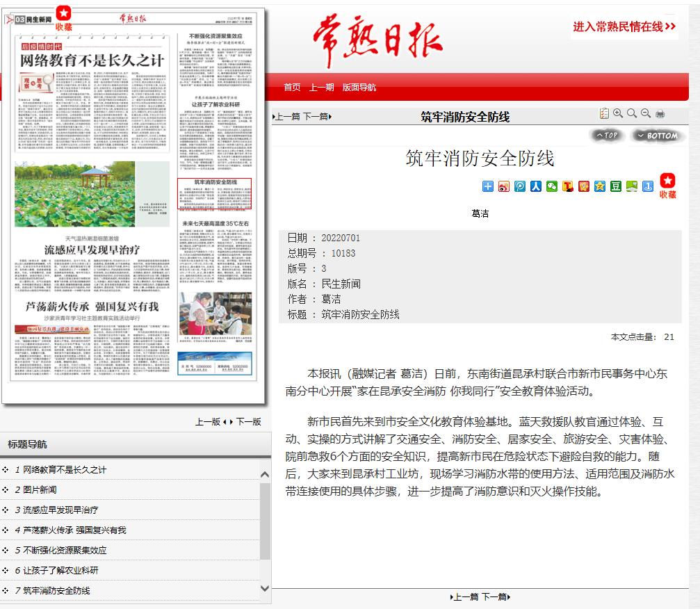Click the 本文点击量: 21 counter
Screen dimensions: 700x609
(x=642, y=337)
